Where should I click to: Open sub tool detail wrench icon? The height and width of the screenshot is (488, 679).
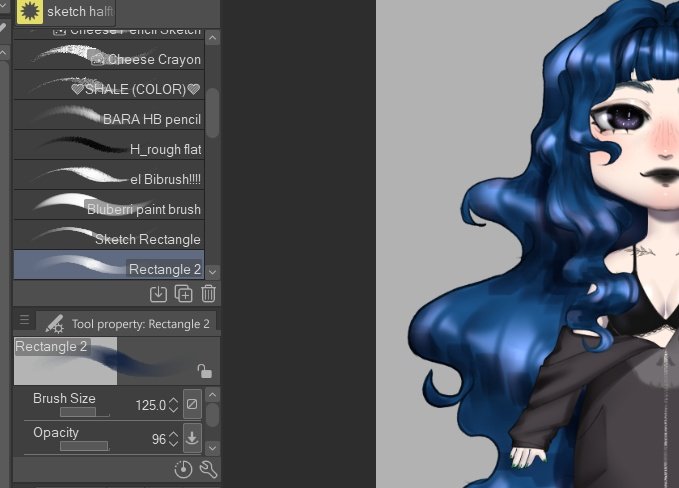(208, 469)
